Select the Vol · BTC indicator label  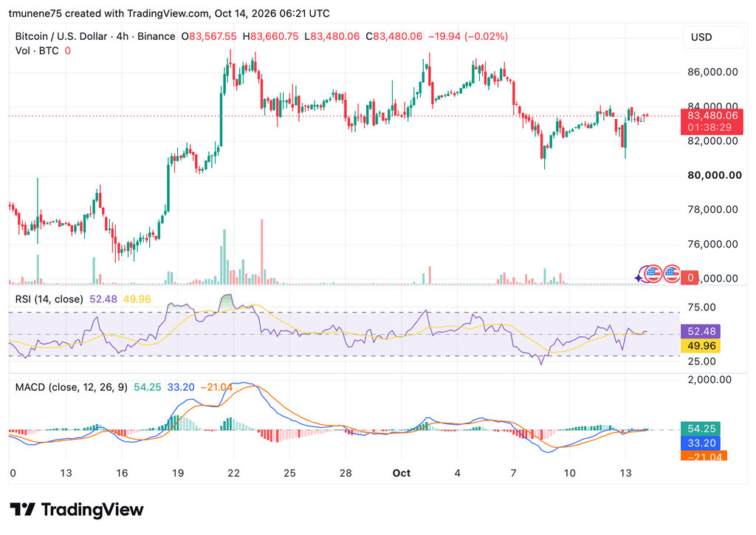37,51
